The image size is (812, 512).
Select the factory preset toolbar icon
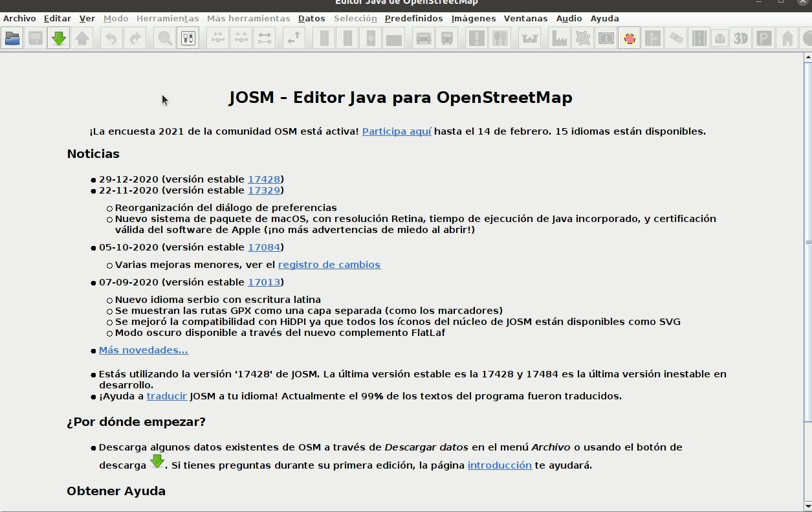(560, 39)
